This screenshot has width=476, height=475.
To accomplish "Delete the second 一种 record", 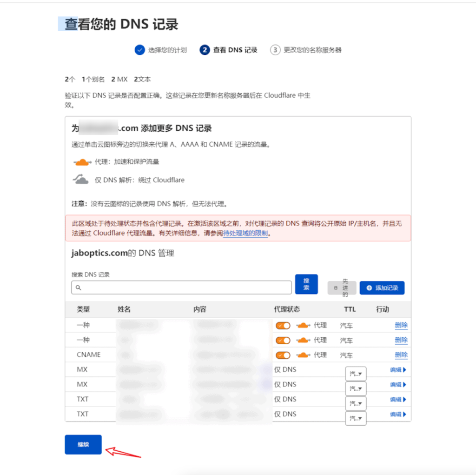I will tap(401, 340).
